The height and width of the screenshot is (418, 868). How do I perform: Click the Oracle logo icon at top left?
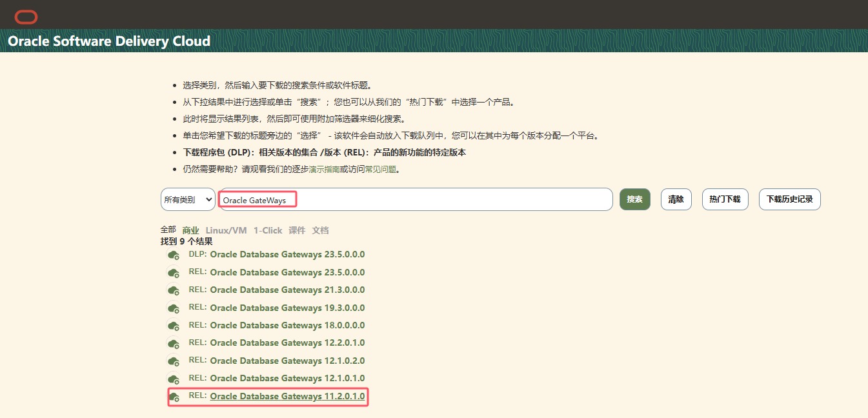26,16
